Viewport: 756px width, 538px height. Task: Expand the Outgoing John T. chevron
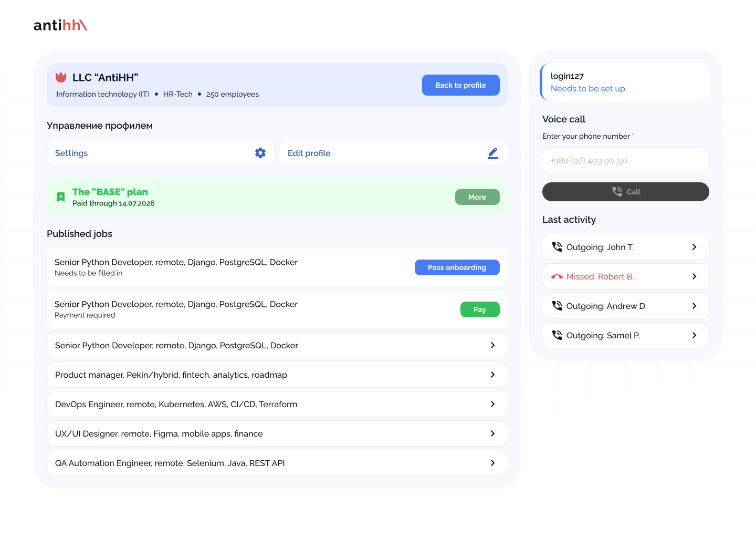[694, 247]
